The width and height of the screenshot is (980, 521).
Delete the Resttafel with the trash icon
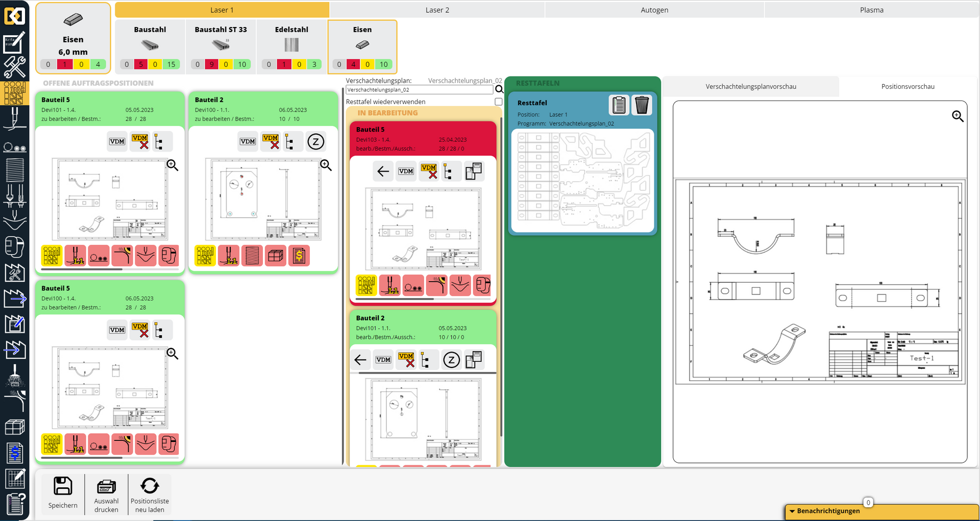[x=642, y=105]
